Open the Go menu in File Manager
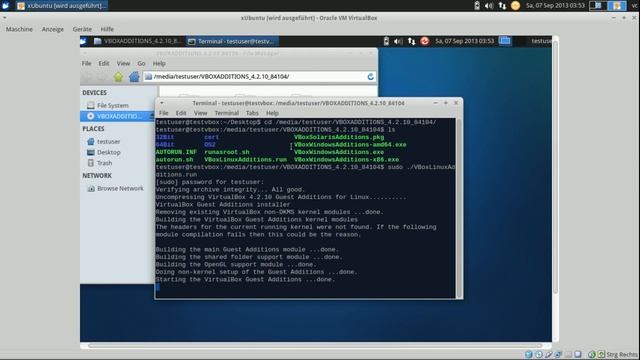 [141, 64]
